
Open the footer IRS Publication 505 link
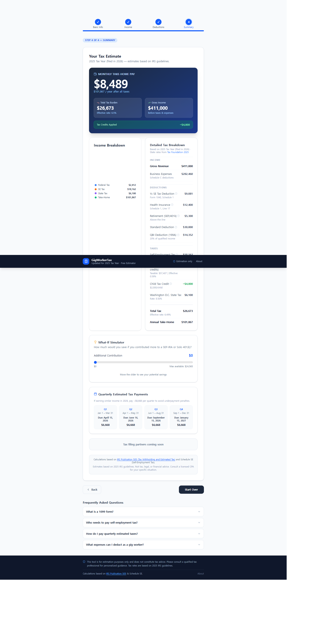click(x=116, y=574)
